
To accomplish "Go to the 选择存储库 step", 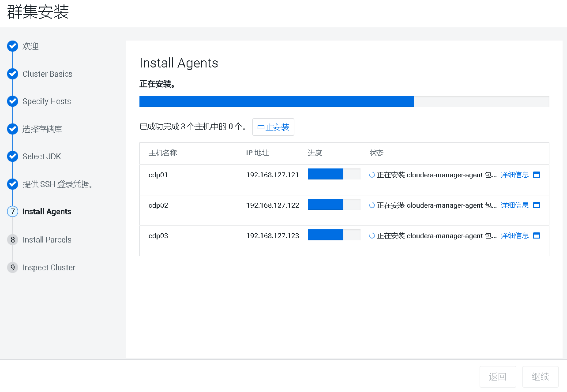I will point(42,129).
